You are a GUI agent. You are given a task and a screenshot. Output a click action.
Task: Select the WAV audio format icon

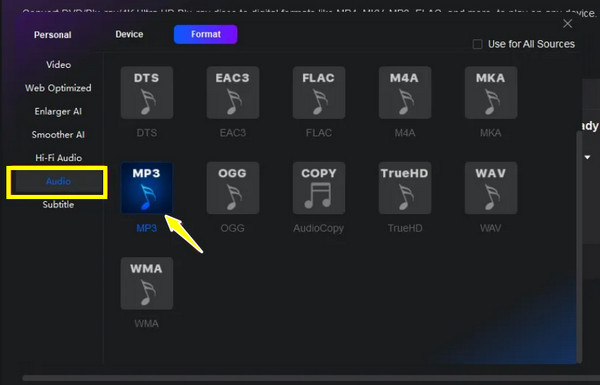click(x=491, y=188)
